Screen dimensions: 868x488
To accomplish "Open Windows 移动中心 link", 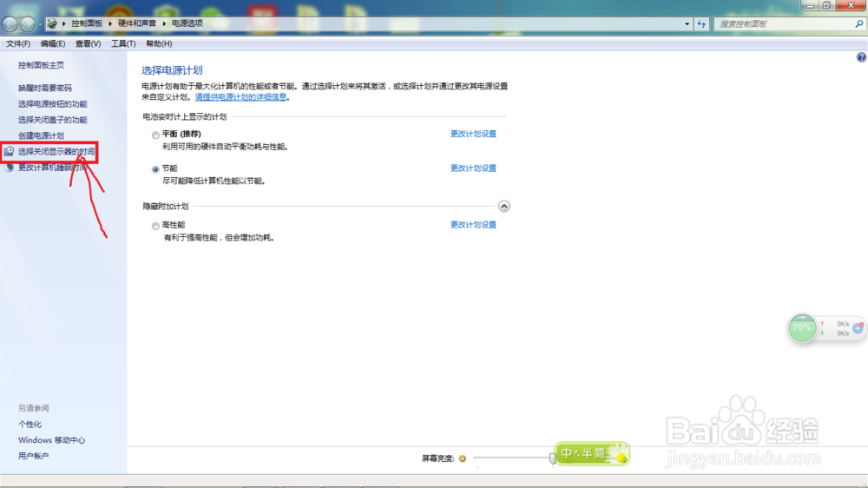I will (x=51, y=440).
